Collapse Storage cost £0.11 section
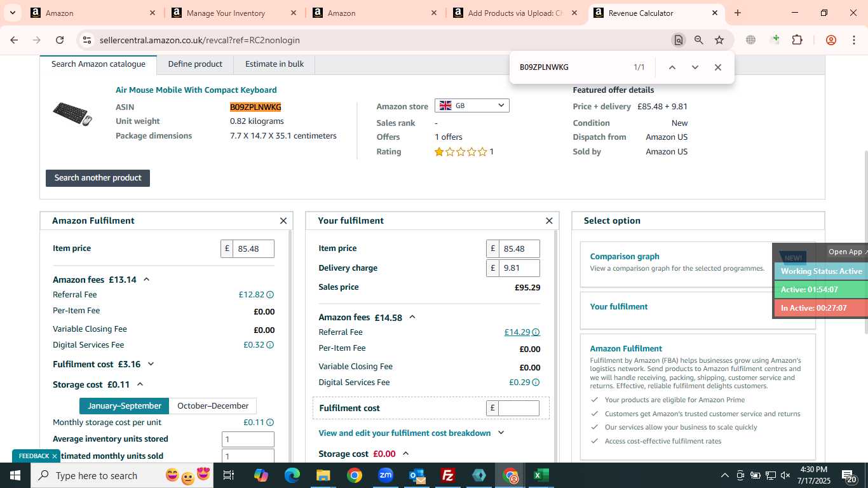Image resolution: width=868 pixels, height=488 pixels. [x=140, y=384]
